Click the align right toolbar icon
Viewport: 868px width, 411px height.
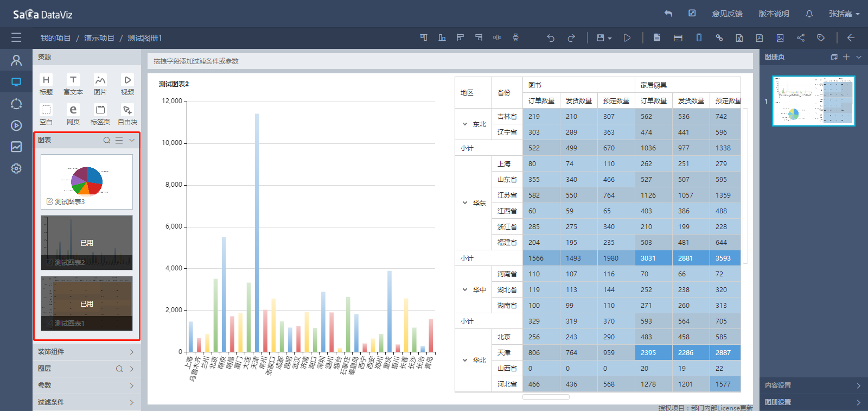coord(478,37)
